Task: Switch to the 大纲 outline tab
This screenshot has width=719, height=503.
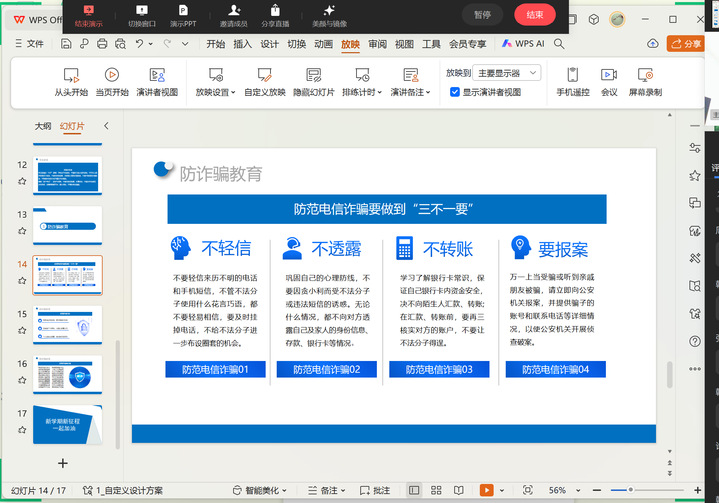Action: coord(43,126)
